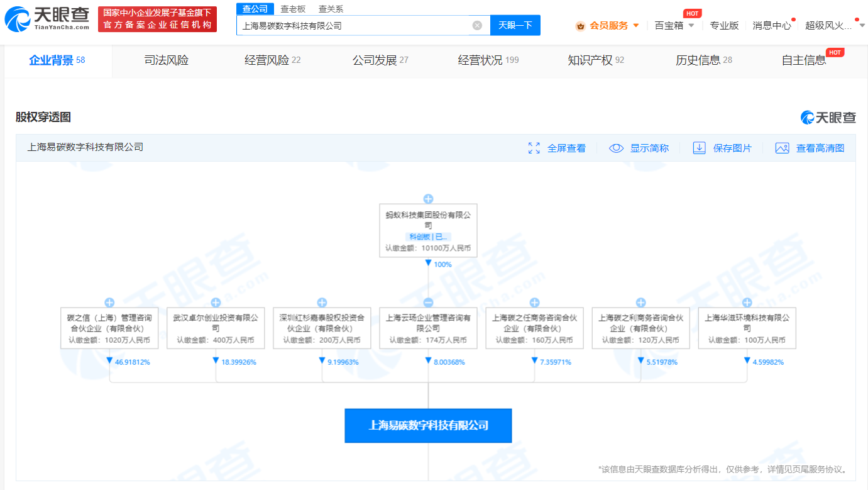Switch to 知识产权 tab

[590, 60]
